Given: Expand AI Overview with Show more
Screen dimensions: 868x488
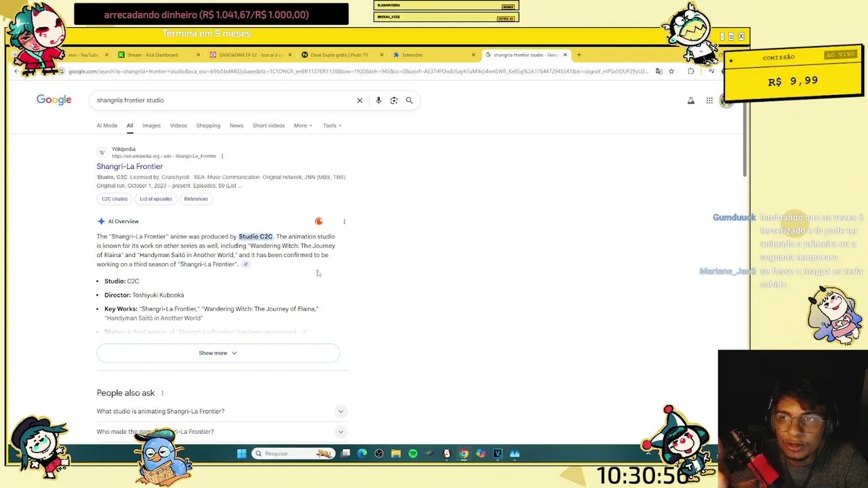Looking at the screenshot, I should coord(218,353).
